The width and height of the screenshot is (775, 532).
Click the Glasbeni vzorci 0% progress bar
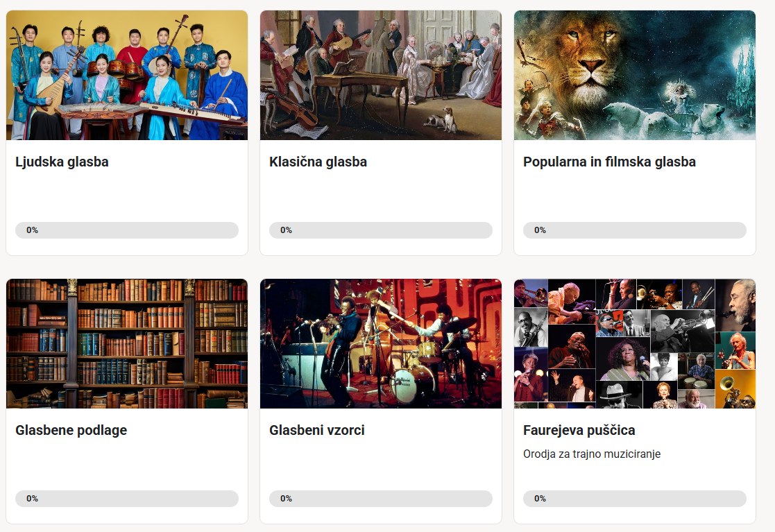click(380, 499)
